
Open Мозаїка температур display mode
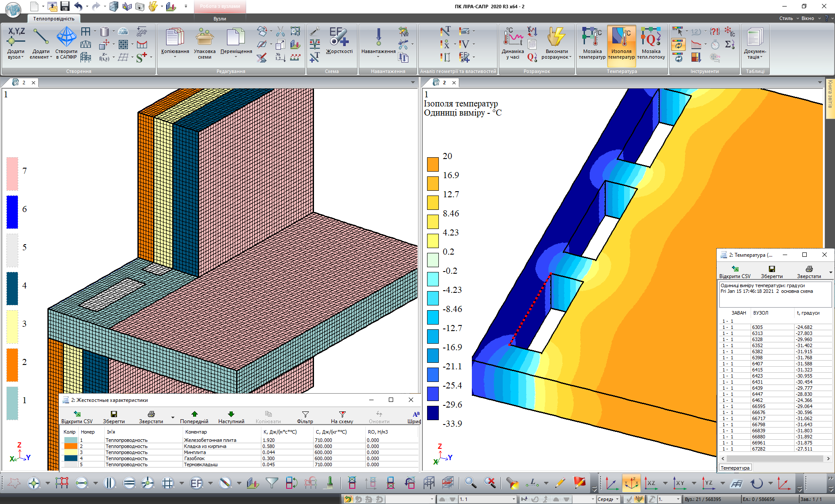[x=592, y=43]
